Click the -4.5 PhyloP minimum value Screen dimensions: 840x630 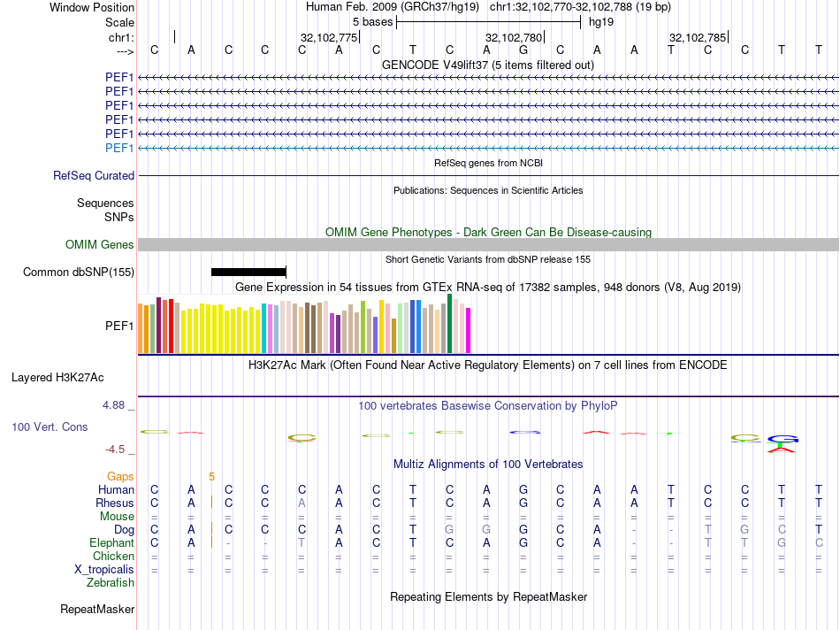click(x=115, y=449)
